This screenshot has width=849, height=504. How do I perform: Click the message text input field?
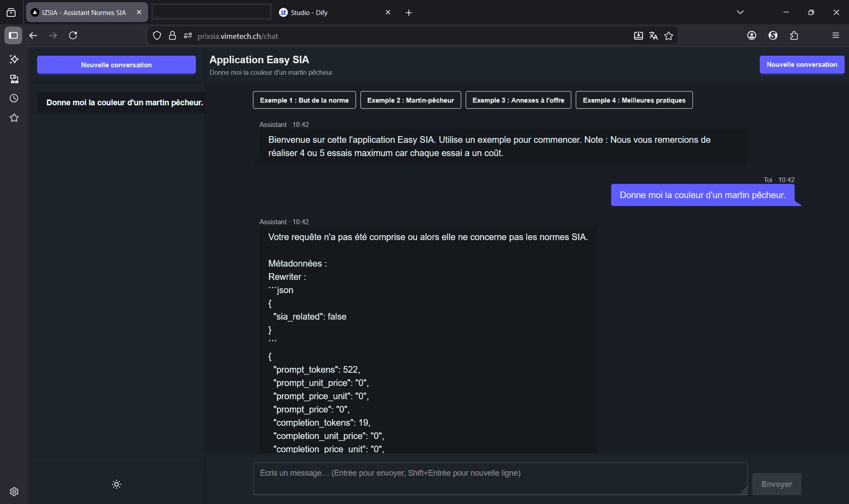pyautogui.click(x=500, y=478)
